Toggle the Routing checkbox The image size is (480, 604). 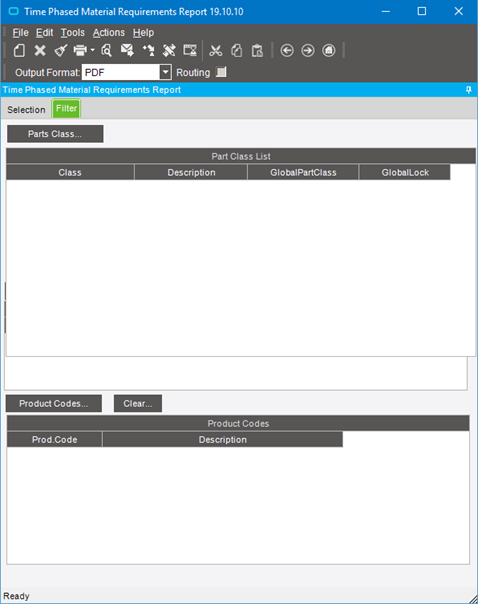pyautogui.click(x=221, y=72)
